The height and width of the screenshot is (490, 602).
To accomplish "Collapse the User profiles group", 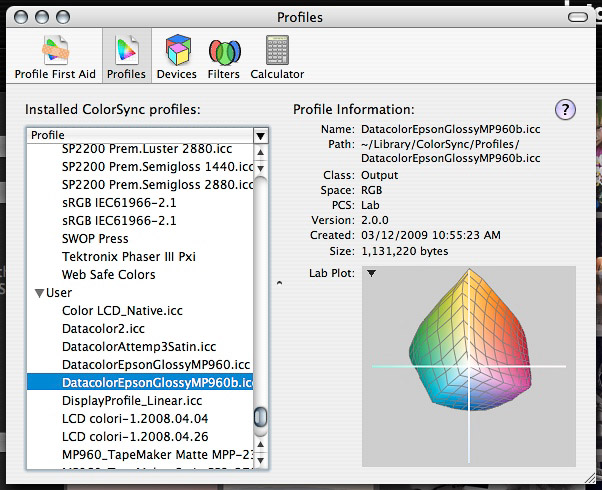I will point(40,293).
